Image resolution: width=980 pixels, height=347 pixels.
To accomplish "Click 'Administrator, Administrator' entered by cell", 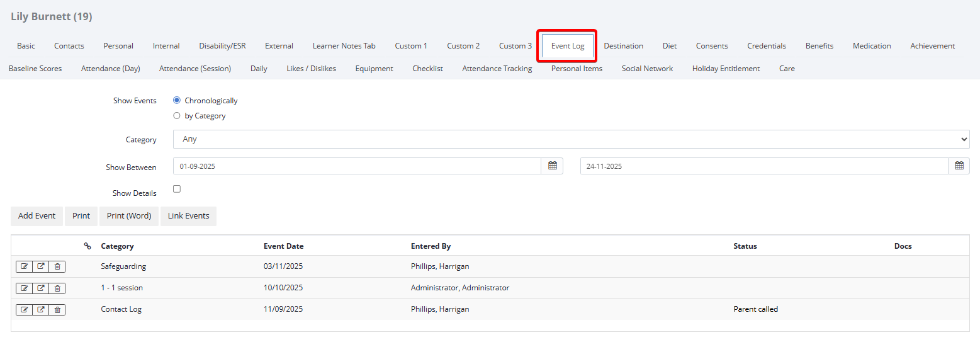I will 460,288.
